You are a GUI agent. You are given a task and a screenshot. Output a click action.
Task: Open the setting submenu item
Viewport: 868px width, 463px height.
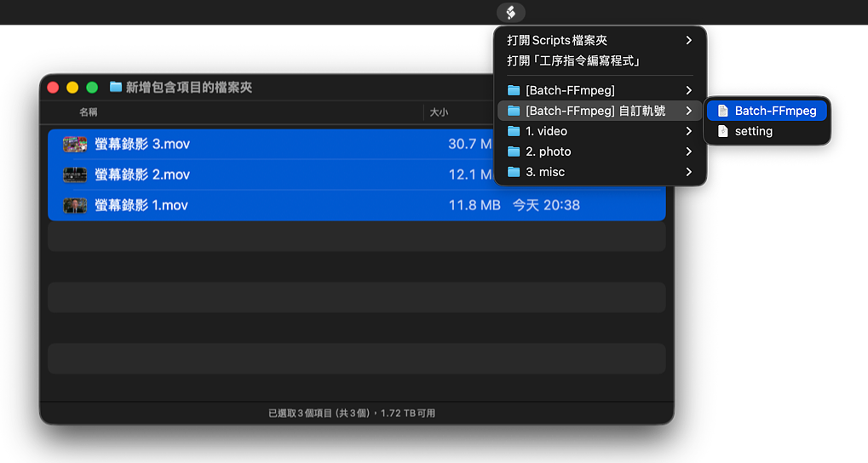[753, 131]
